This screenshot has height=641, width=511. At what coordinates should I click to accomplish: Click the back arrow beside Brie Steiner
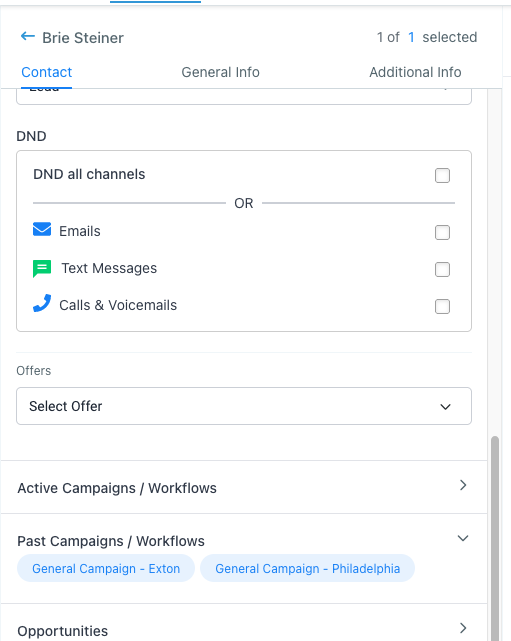28,36
